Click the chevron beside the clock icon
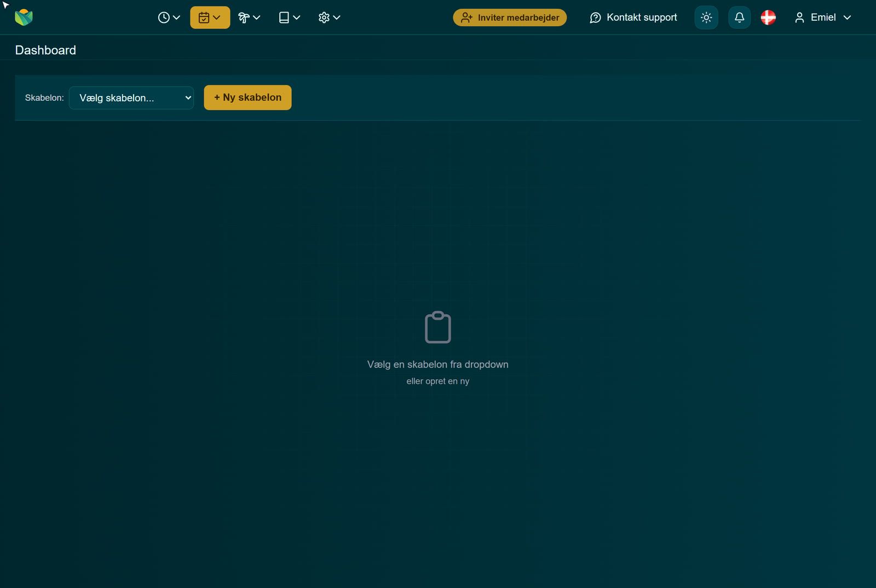 pyautogui.click(x=176, y=18)
